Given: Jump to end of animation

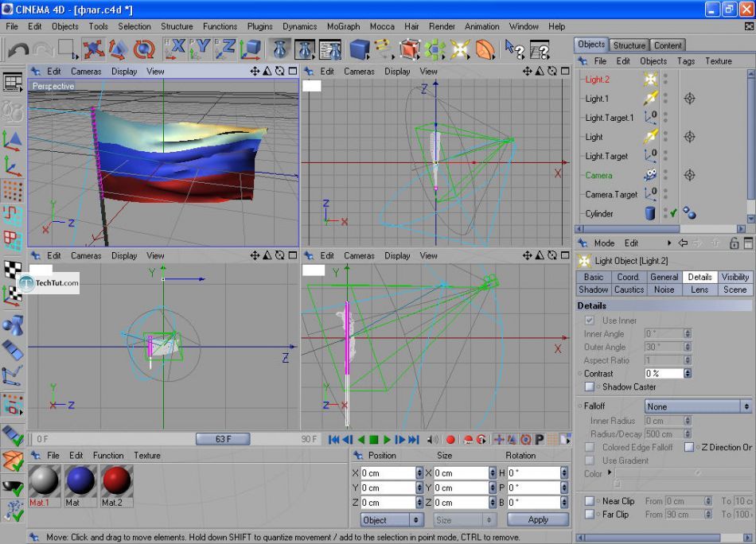Looking at the screenshot, I should pyautogui.click(x=414, y=440).
